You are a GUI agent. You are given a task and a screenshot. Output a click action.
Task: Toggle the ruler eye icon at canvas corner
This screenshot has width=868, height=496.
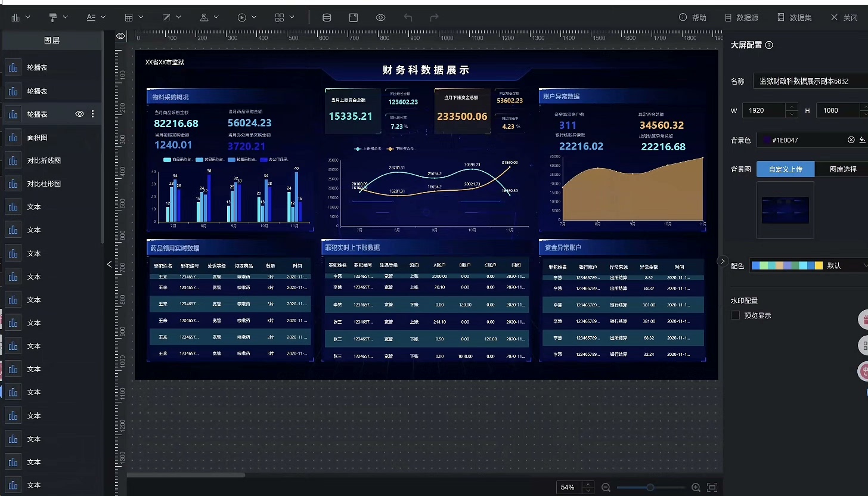(x=120, y=36)
